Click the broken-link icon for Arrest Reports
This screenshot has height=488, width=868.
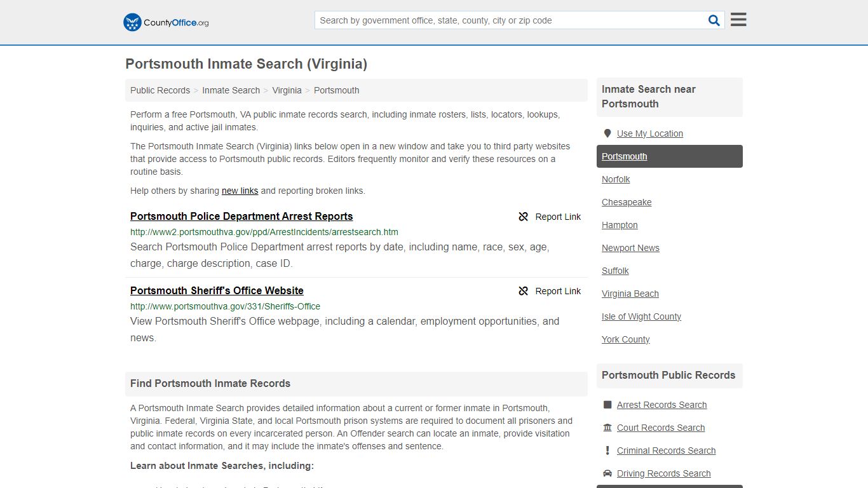pos(524,217)
